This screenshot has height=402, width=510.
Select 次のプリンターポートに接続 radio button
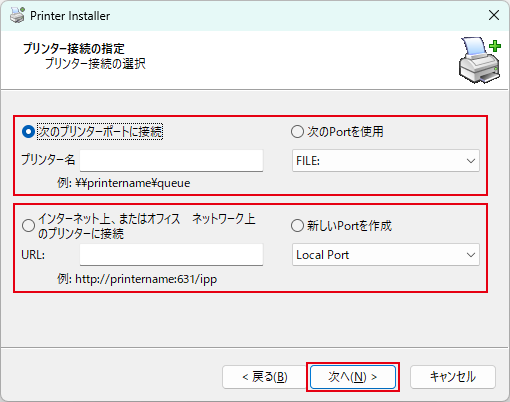(x=28, y=131)
